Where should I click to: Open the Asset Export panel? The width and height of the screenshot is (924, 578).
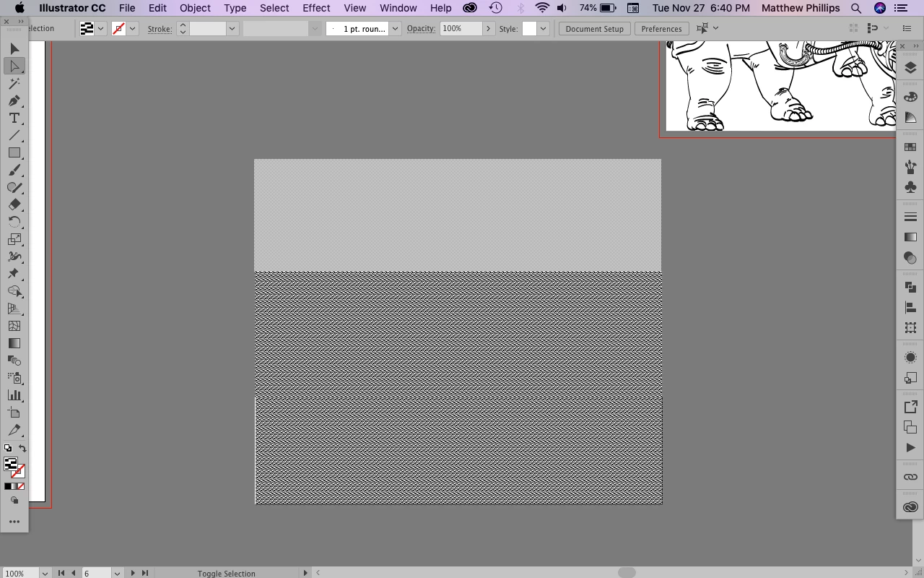click(x=910, y=407)
